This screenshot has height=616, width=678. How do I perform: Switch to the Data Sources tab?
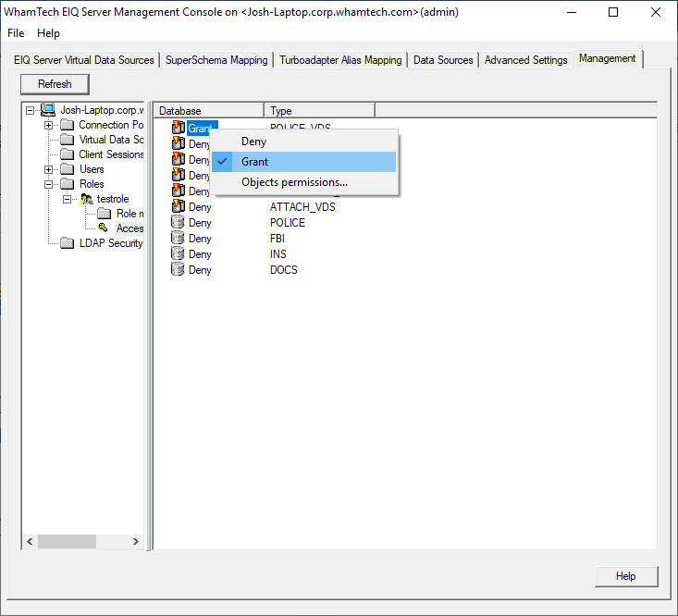[443, 60]
